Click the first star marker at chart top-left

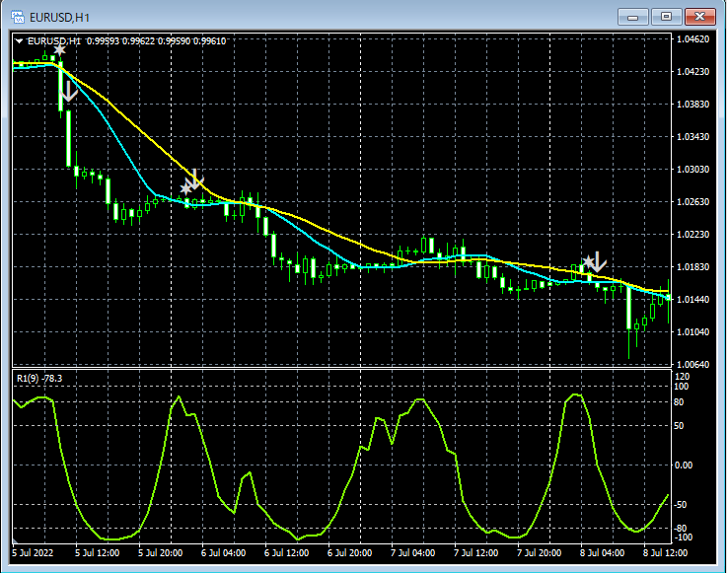tap(59, 49)
